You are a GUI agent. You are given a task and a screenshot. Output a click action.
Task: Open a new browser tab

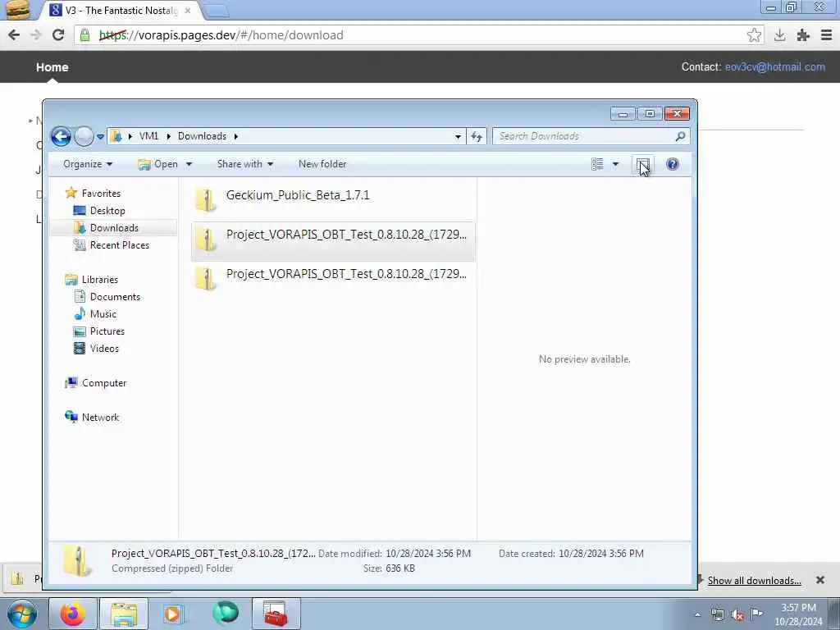tap(217, 11)
